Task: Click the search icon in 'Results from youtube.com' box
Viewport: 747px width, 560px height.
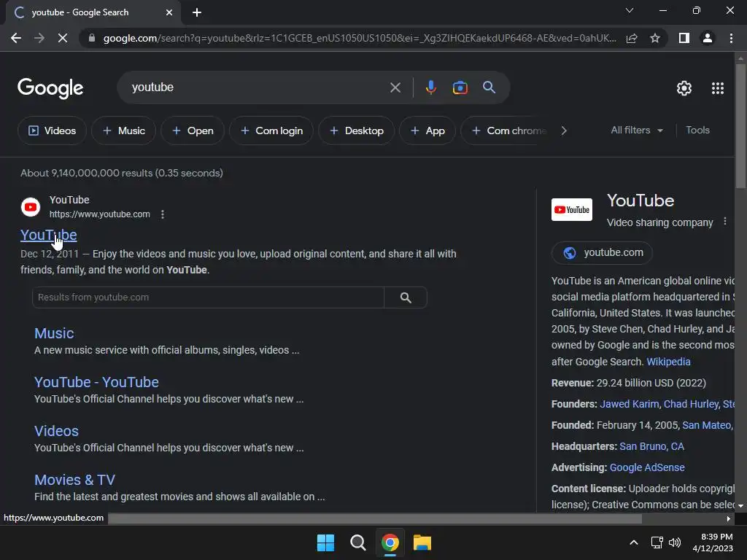Action: pyautogui.click(x=406, y=297)
